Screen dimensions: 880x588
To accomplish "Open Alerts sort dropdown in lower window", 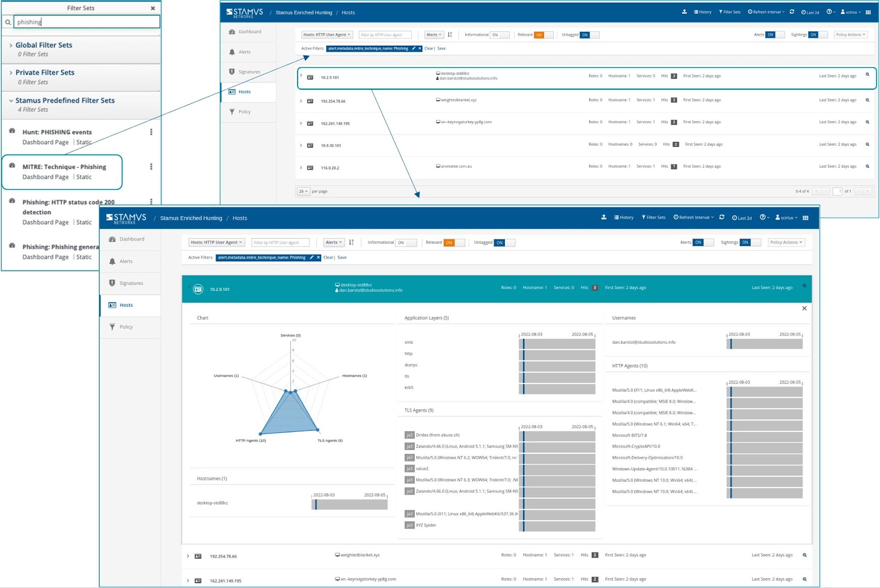I will 333,242.
